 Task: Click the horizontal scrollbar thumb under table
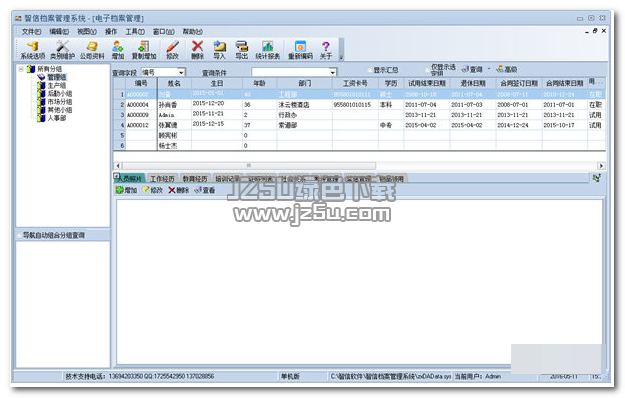(x=249, y=165)
